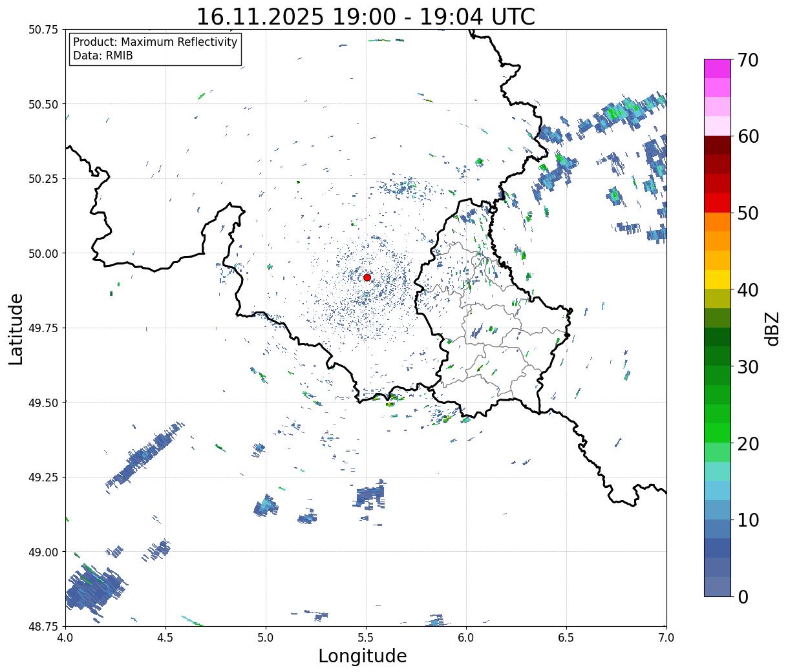Click the latitude tick label 50.75
Screen dimensions: 788x672
point(43,30)
